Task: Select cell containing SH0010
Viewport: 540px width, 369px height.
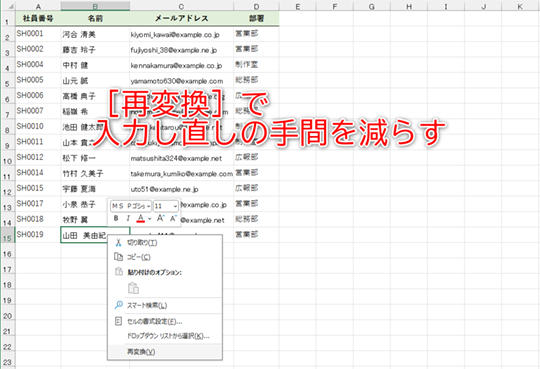Action: pos(38,126)
